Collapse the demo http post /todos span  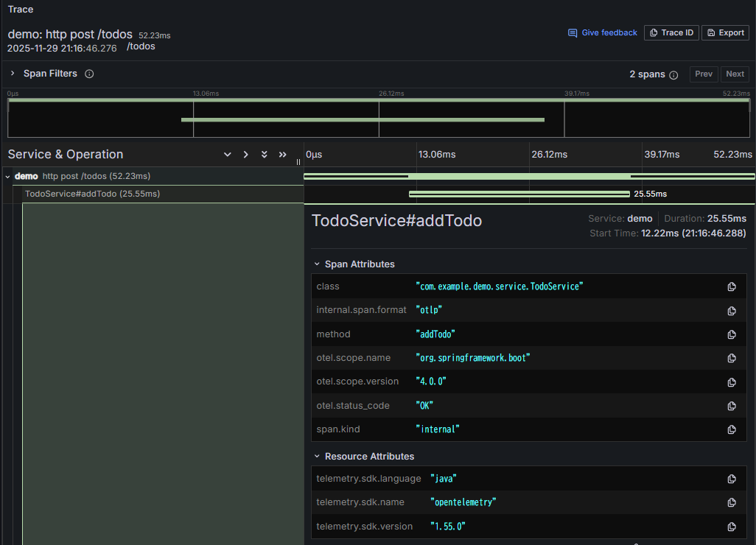click(x=7, y=177)
